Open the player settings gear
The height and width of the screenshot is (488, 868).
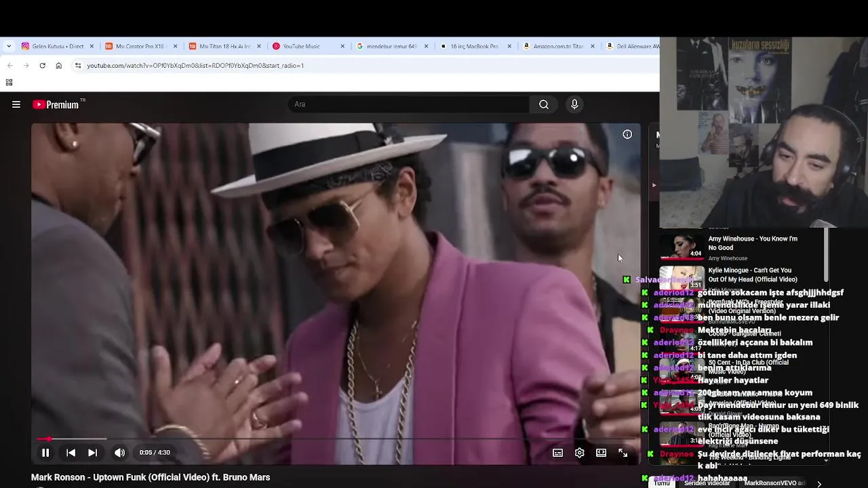coord(579,453)
